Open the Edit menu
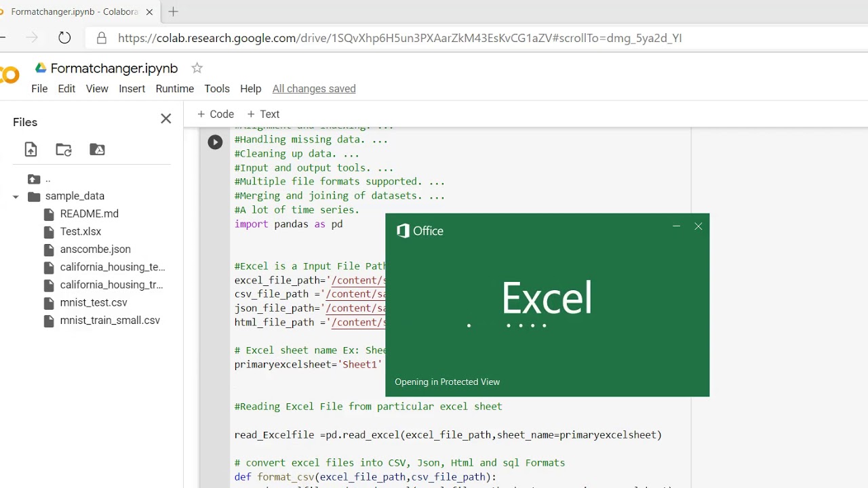The image size is (868, 488). click(66, 89)
